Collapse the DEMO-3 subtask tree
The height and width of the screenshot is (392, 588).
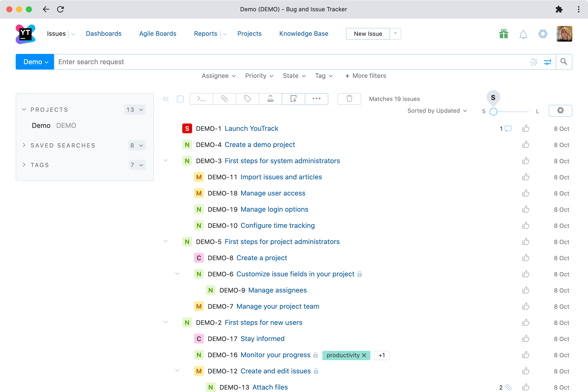(x=166, y=160)
